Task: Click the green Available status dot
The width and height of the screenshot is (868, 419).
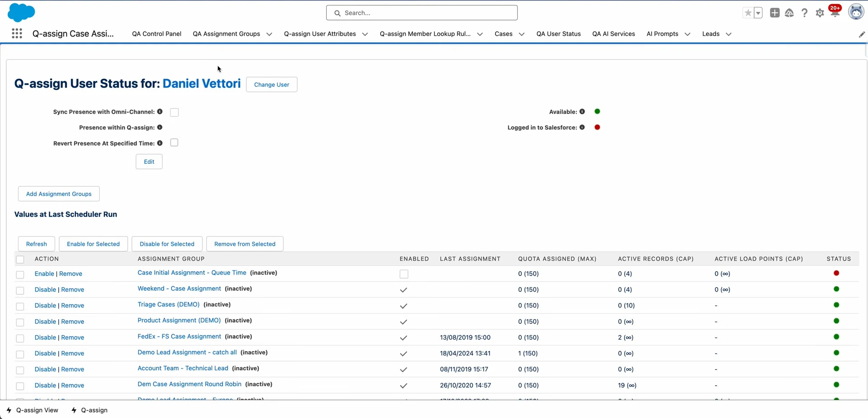Action: [x=597, y=111]
